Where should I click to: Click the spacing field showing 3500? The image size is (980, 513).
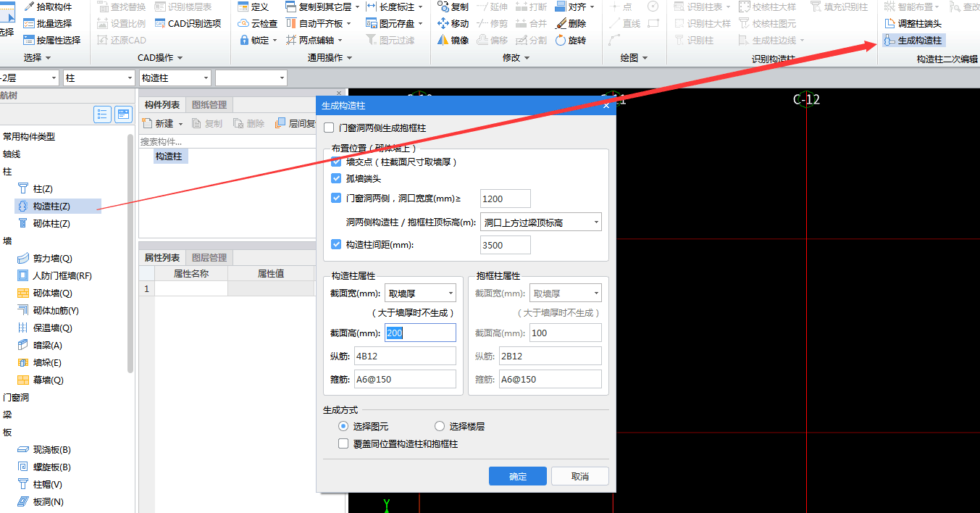(x=506, y=245)
